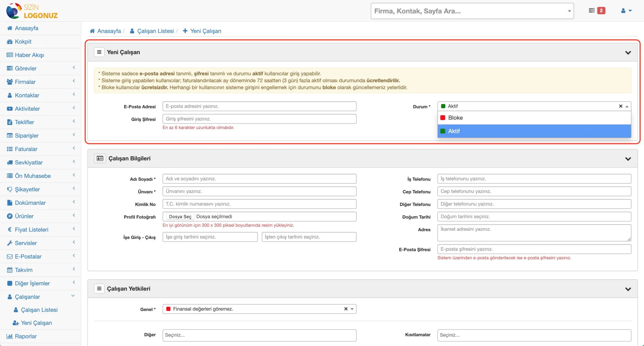Select Aktif option in Durum list
This screenshot has height=346, width=644.
(534, 131)
